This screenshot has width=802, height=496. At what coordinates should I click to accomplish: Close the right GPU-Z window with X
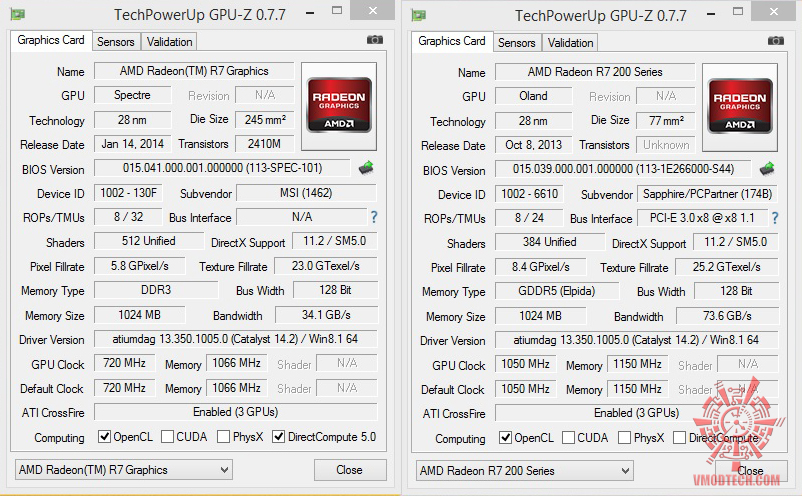[774, 11]
